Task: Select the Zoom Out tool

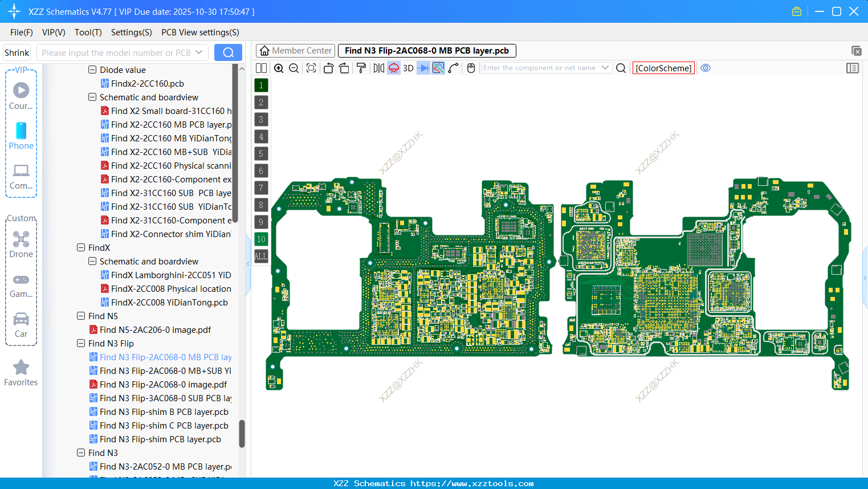Action: 294,68
